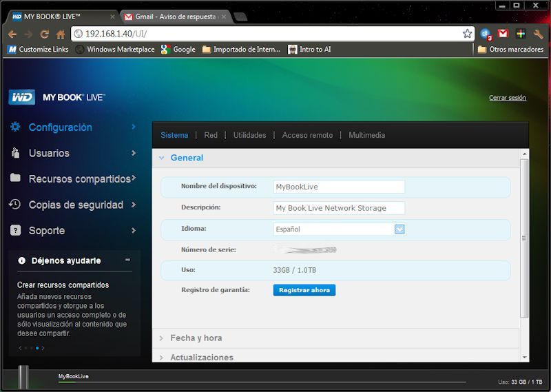
Task: Bookmark page with the star icon
Action: [x=467, y=34]
